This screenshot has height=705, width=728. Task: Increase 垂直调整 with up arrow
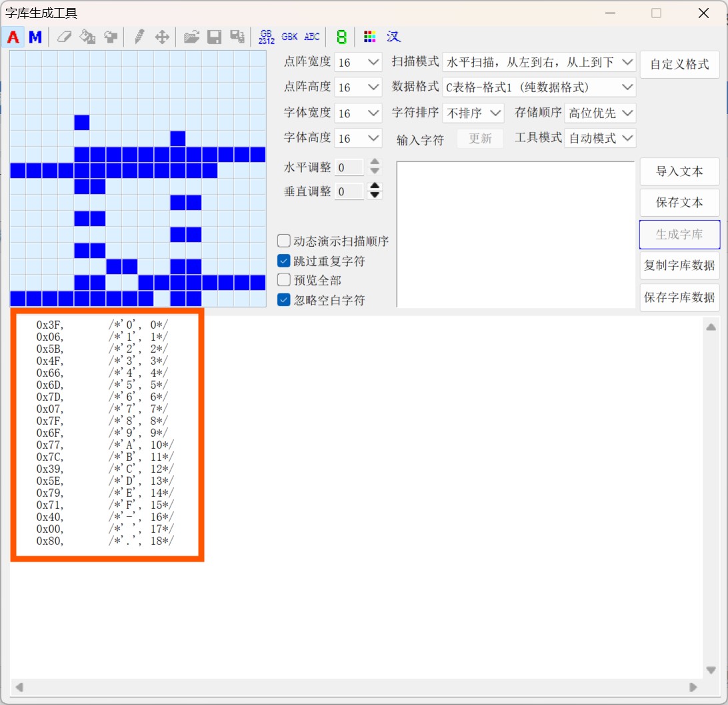[x=375, y=186]
